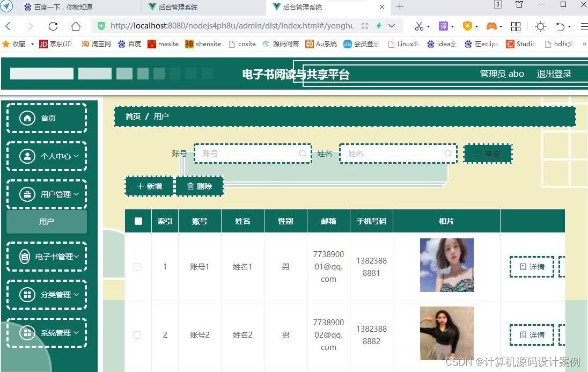Image resolution: width=588 pixels, height=372 pixels.
Task: Click the brightness sun icon in toolbar
Action: pos(540,26)
